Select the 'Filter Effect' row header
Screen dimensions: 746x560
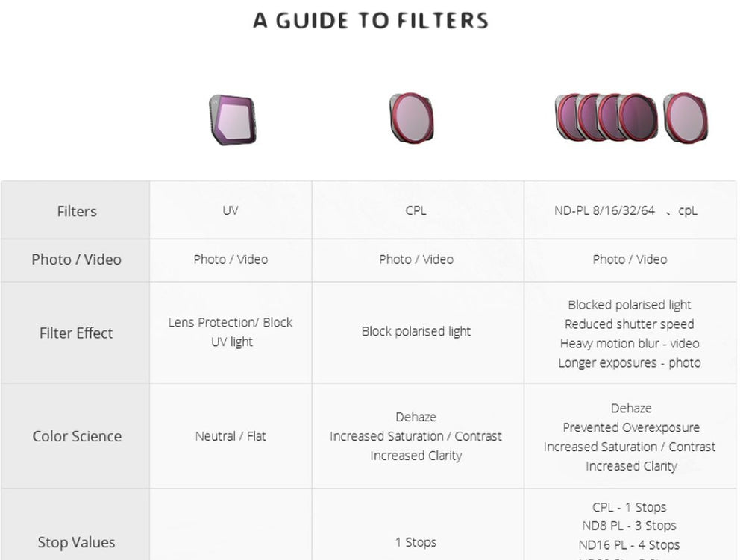pyautogui.click(x=76, y=333)
